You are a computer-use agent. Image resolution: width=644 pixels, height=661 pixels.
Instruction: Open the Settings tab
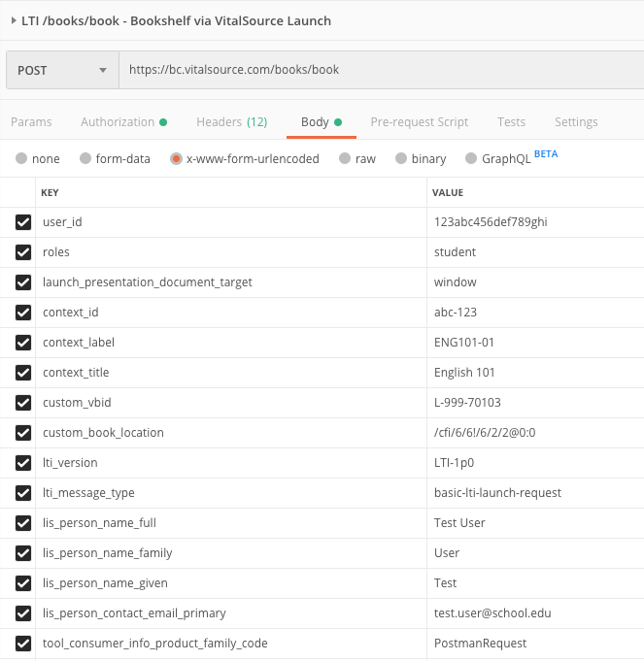pos(576,122)
